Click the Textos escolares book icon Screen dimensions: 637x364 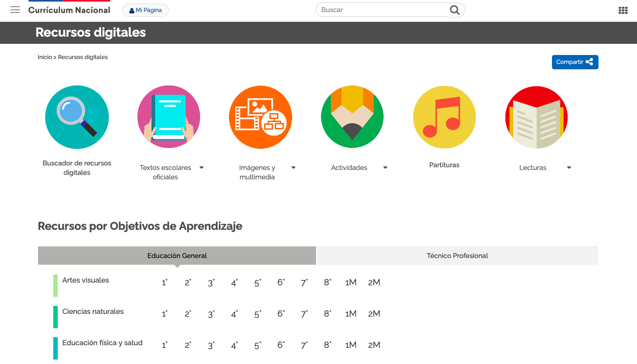coord(169,117)
